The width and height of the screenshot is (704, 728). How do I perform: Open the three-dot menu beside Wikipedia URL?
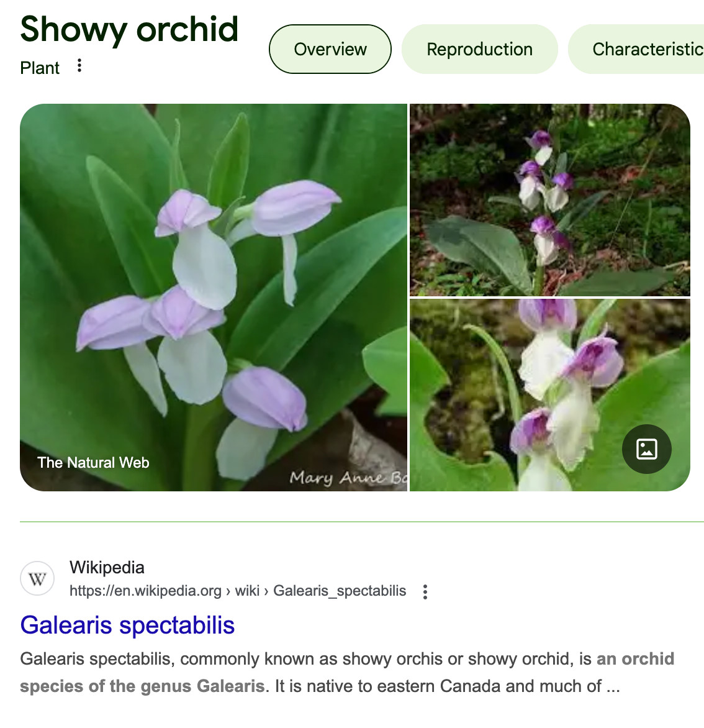(x=425, y=591)
